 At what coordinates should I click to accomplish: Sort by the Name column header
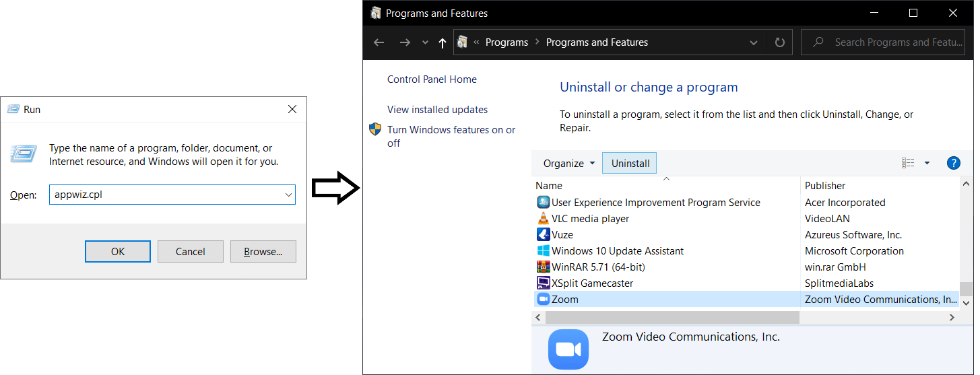coord(666,185)
